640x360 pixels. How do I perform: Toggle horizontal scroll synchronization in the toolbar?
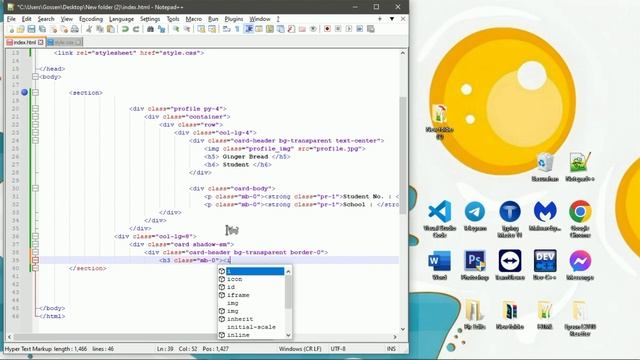click(x=212, y=29)
